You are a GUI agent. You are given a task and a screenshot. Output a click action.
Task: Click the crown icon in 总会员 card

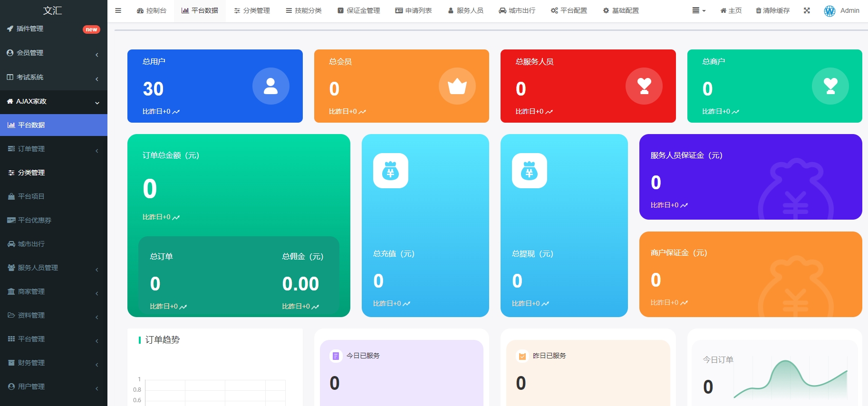click(457, 86)
